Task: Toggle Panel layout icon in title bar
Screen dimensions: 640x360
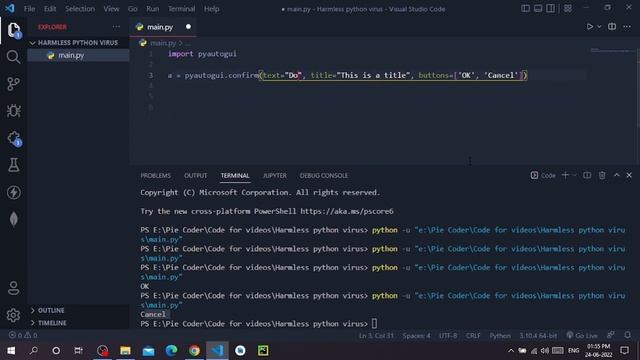Action: [x=538, y=9]
